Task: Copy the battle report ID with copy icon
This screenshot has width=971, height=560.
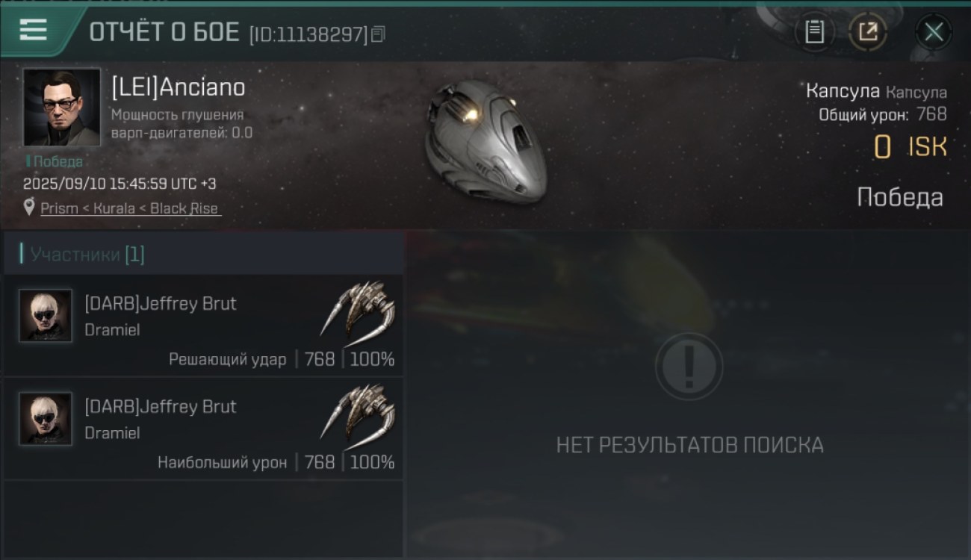Action: point(378,34)
